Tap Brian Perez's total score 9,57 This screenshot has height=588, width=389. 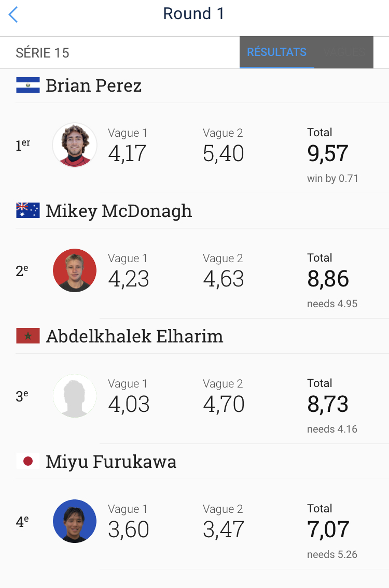327,154
